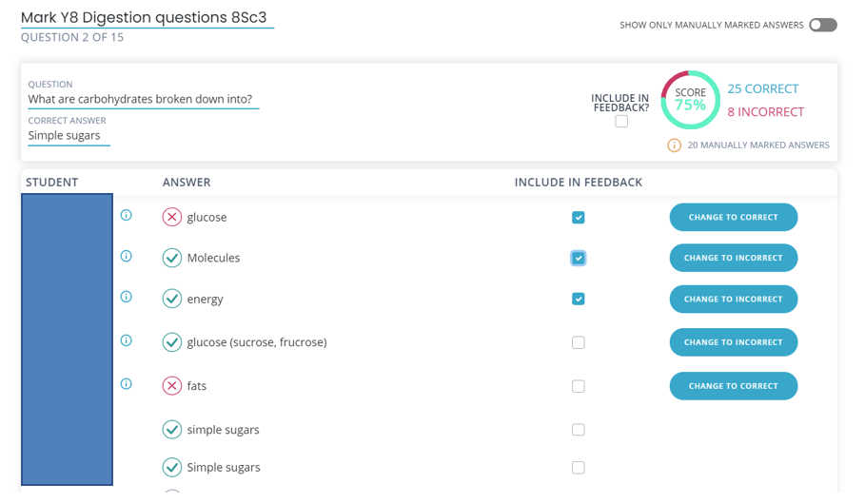The width and height of the screenshot is (865, 504).
Task: Click info icon beside the Molecules answer
Action: (127, 257)
